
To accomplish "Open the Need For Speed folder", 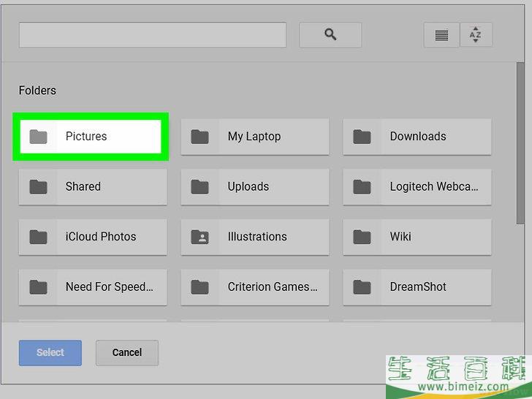I will pos(93,287).
